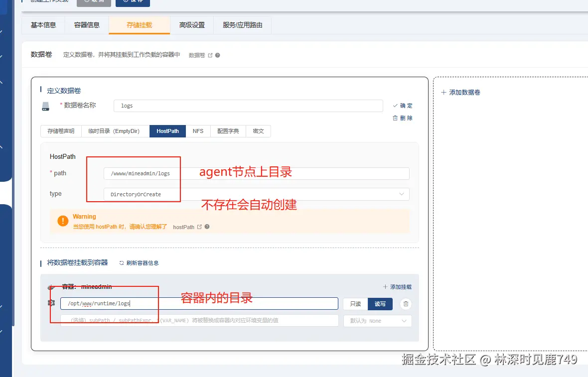Switch to the 容器信息 tab

[x=87, y=25]
